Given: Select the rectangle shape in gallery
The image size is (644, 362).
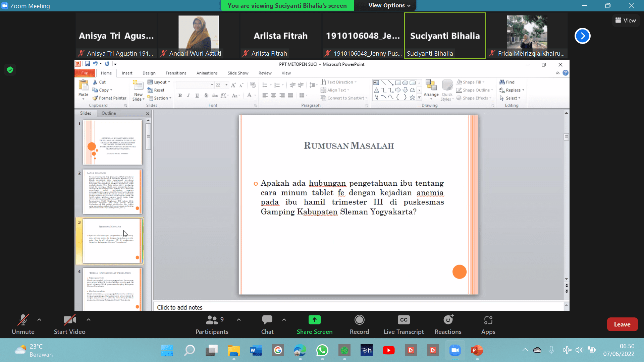Looking at the screenshot, I should click(398, 83).
